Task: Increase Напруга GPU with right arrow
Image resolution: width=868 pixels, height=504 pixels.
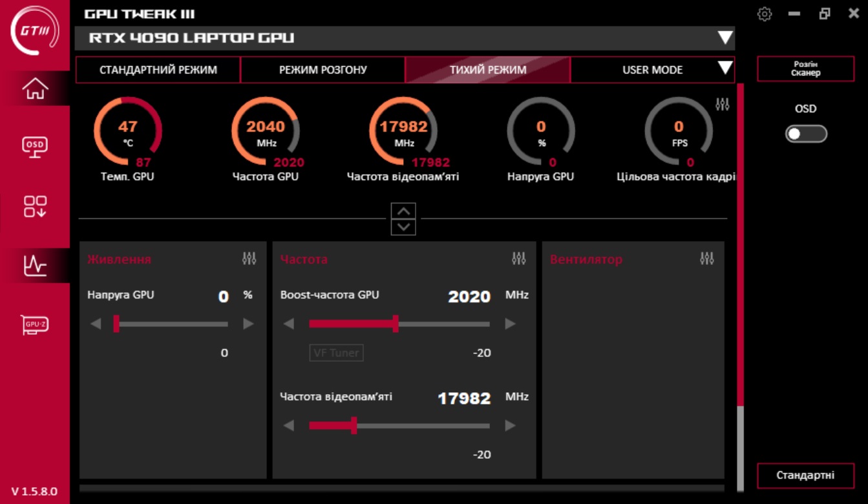Action: (x=249, y=324)
